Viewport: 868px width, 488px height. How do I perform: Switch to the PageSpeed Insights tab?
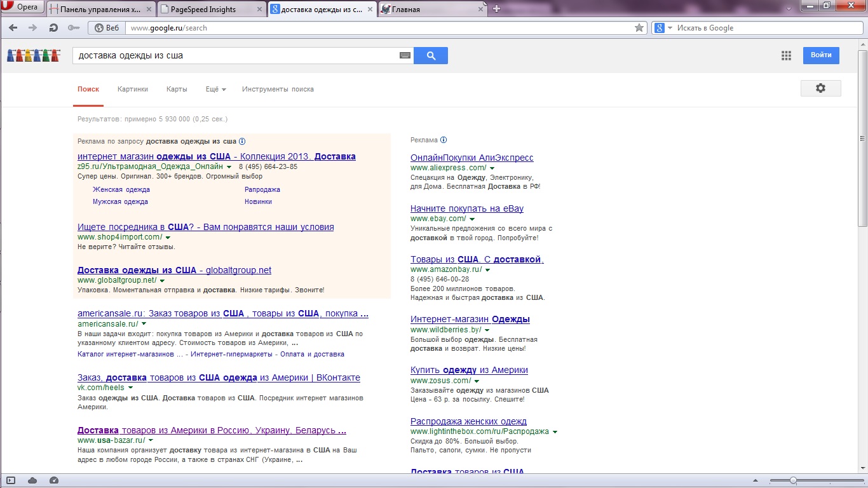pyautogui.click(x=212, y=9)
